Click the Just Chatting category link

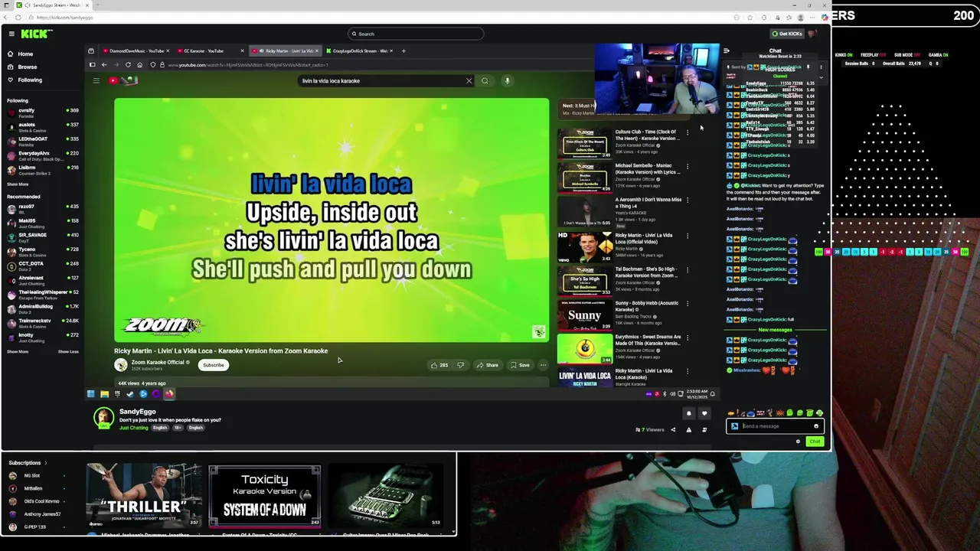coord(134,428)
